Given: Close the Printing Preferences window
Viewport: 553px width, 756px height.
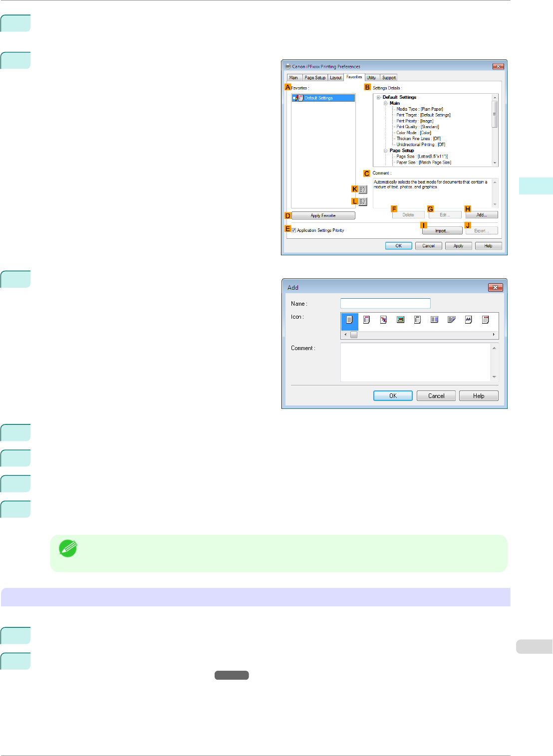Looking at the screenshot, I should (498, 66).
